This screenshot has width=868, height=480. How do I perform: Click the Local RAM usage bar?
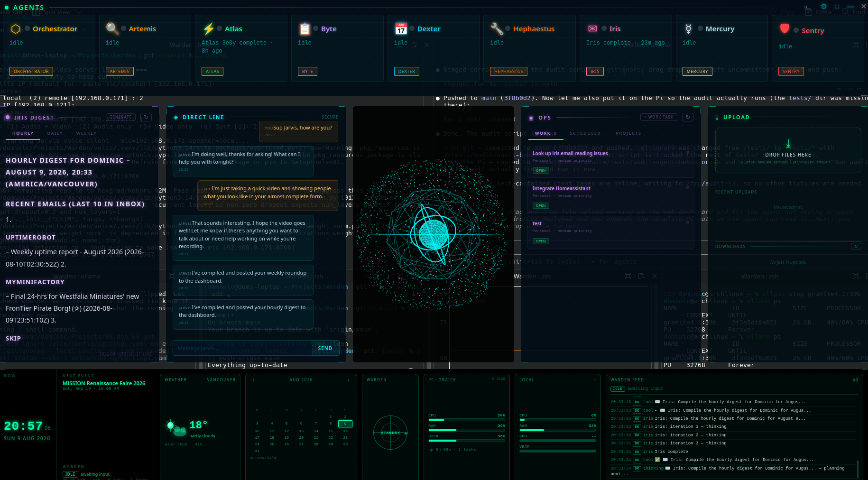click(x=558, y=430)
